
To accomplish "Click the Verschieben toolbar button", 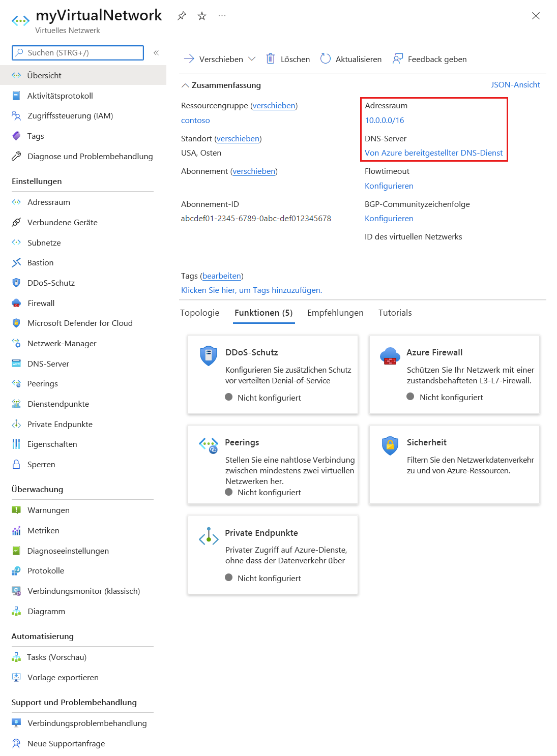I will (x=213, y=59).
